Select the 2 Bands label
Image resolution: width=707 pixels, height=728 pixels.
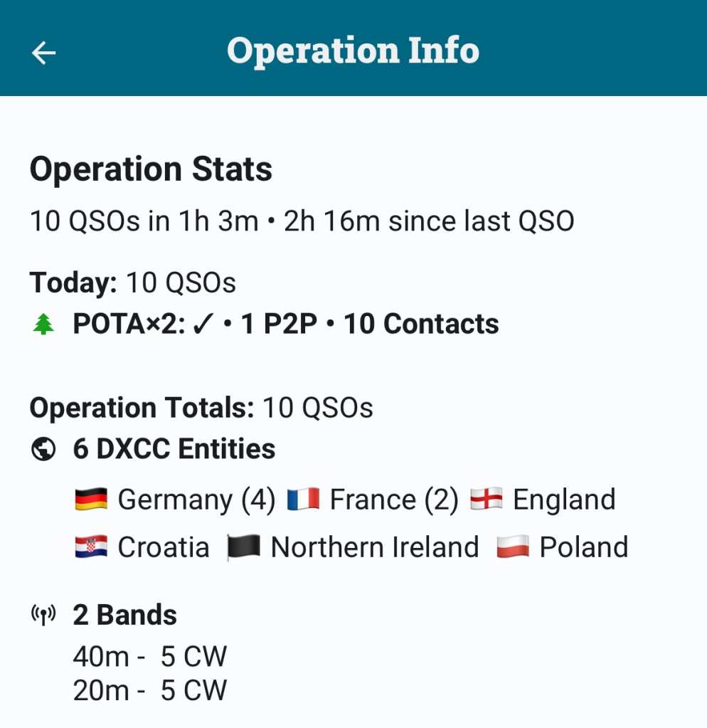tap(124, 615)
